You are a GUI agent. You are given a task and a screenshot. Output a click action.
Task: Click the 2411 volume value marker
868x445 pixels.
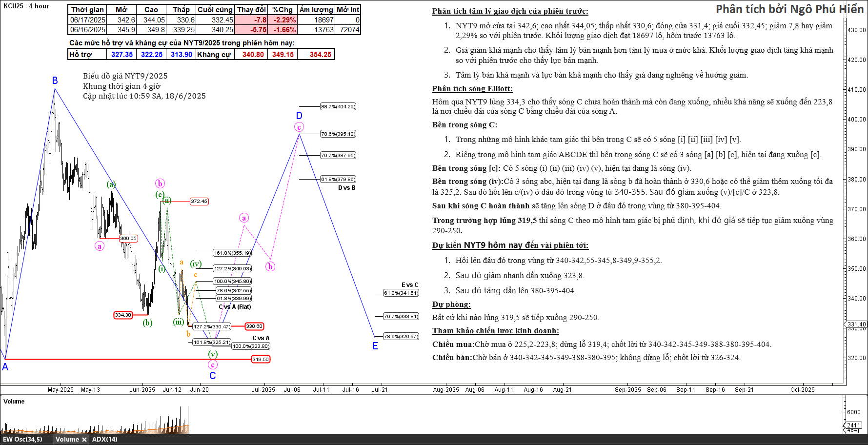click(x=853, y=425)
